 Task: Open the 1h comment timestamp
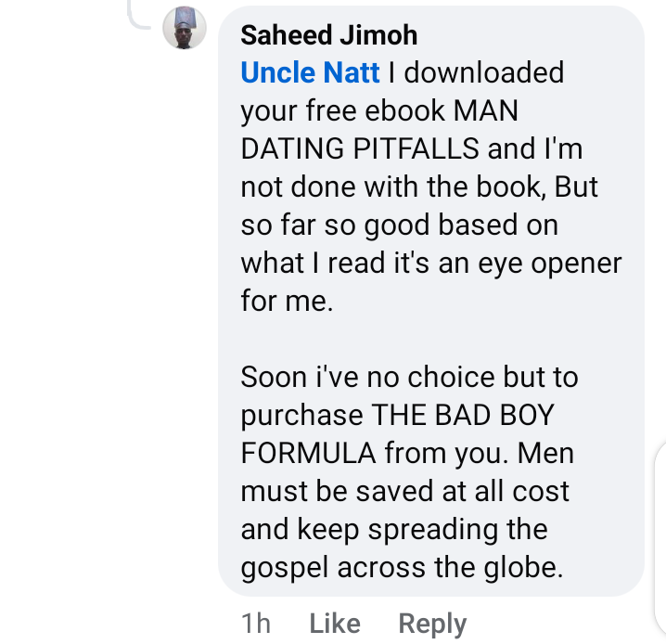coord(256,624)
